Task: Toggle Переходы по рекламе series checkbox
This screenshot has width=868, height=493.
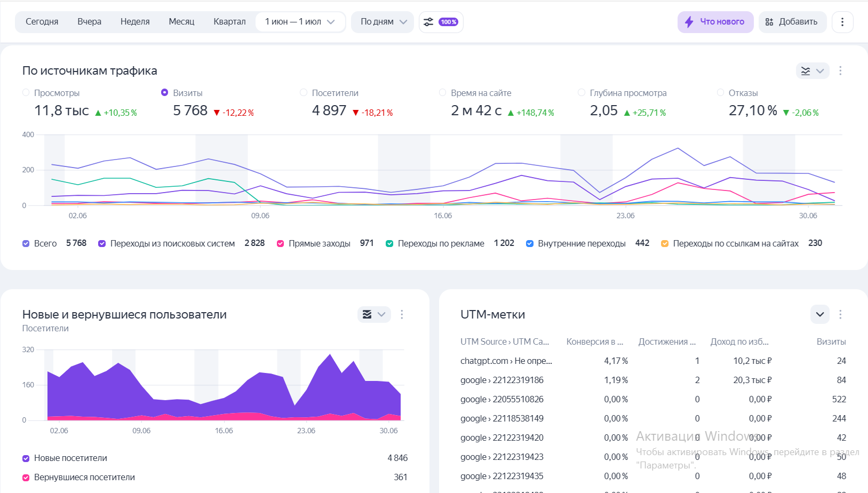Action: (389, 244)
